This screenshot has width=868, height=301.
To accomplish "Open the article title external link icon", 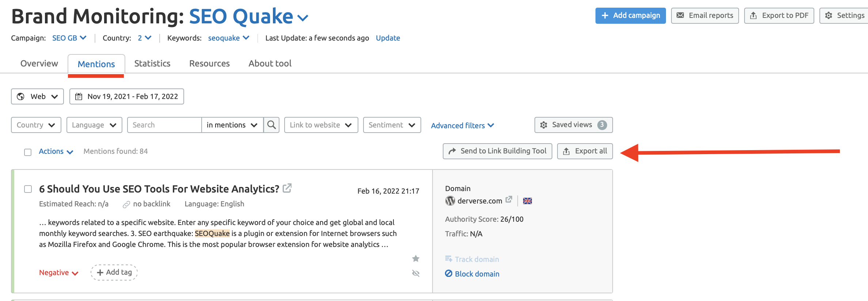I will [287, 188].
